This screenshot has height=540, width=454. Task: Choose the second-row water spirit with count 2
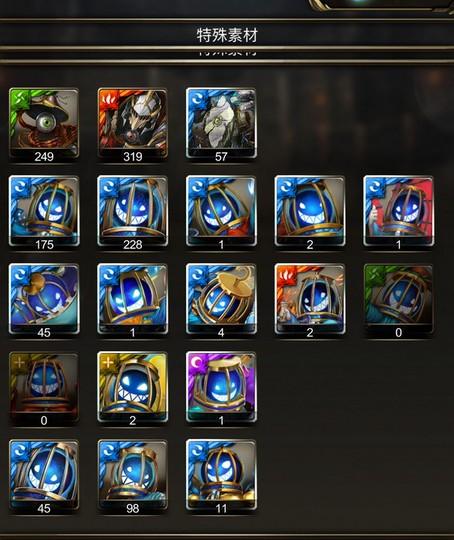click(x=310, y=212)
